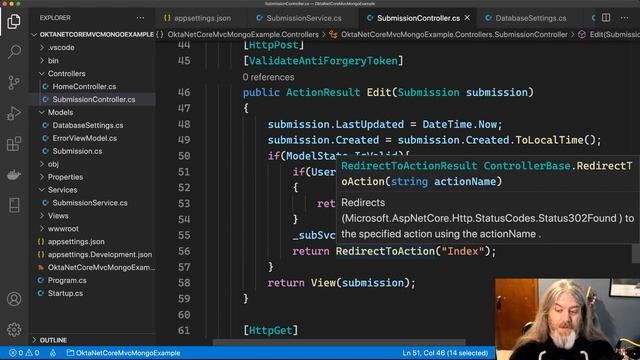
Task: Collapse the OKTANETCOREMVCMONGOEXAMPLE root folder
Action: coord(93,35)
